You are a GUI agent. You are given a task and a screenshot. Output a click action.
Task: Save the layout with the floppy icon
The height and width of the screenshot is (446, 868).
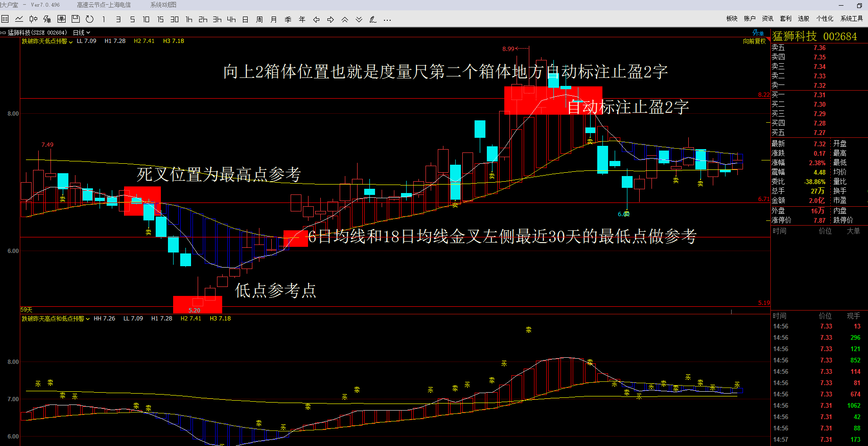[75, 19]
